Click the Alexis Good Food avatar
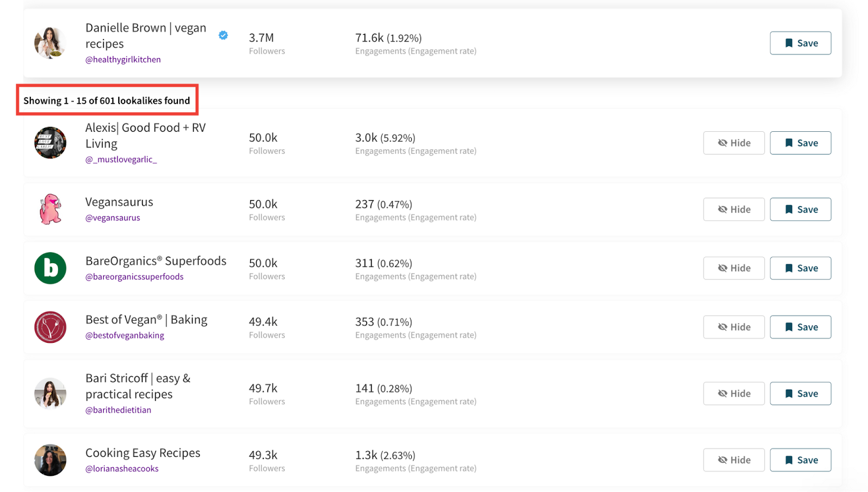 click(x=50, y=143)
